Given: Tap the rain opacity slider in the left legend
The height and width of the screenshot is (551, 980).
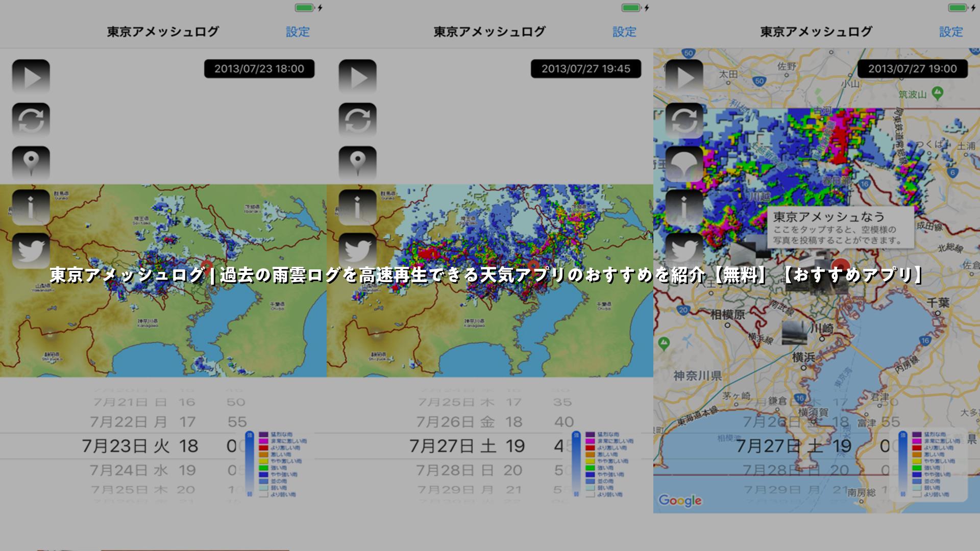Looking at the screenshot, I should tap(249, 464).
